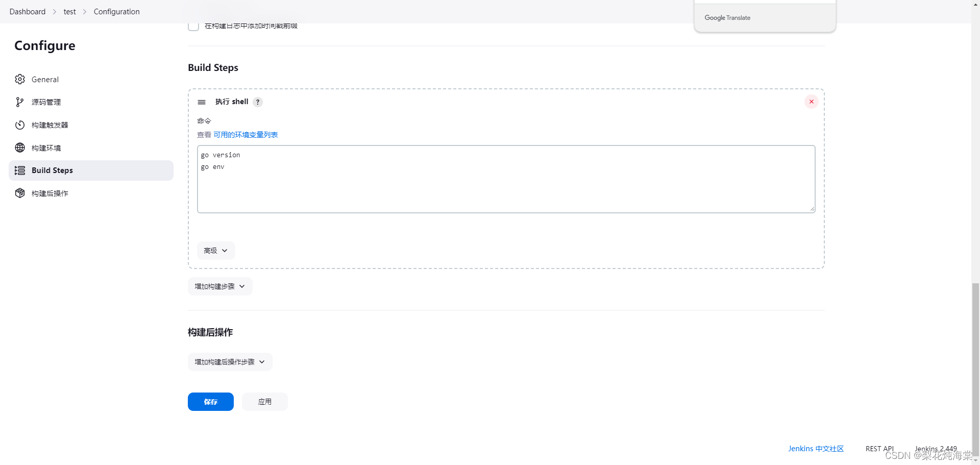Click the source code branch icon

20,102
